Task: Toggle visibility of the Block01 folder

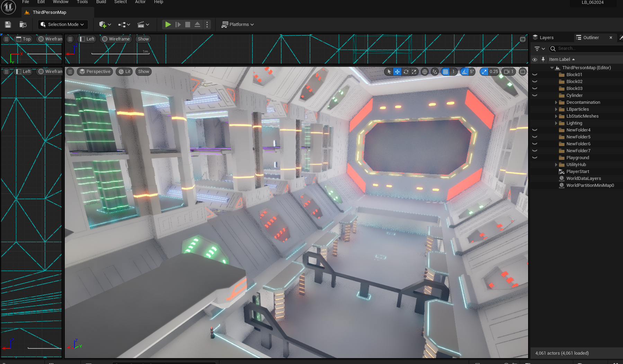Action: tap(535, 75)
